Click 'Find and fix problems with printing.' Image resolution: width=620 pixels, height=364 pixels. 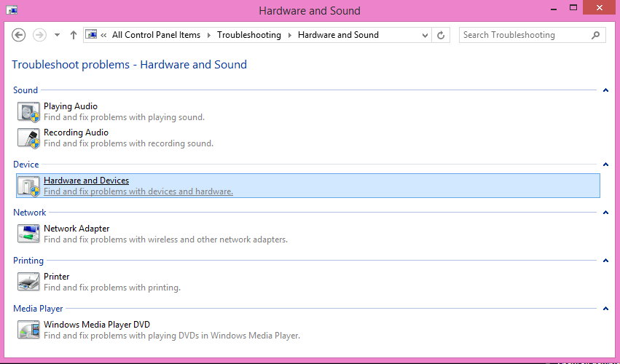pos(112,288)
